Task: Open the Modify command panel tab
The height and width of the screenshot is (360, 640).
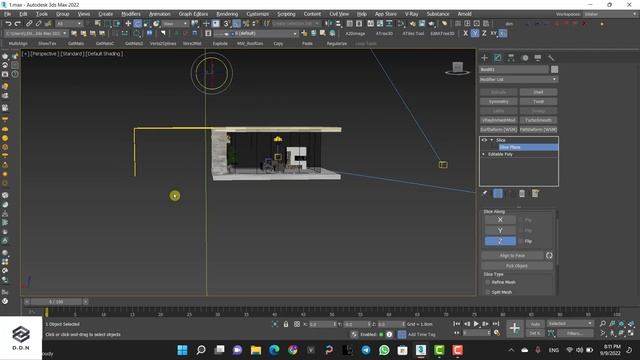Action: pyautogui.click(x=498, y=58)
